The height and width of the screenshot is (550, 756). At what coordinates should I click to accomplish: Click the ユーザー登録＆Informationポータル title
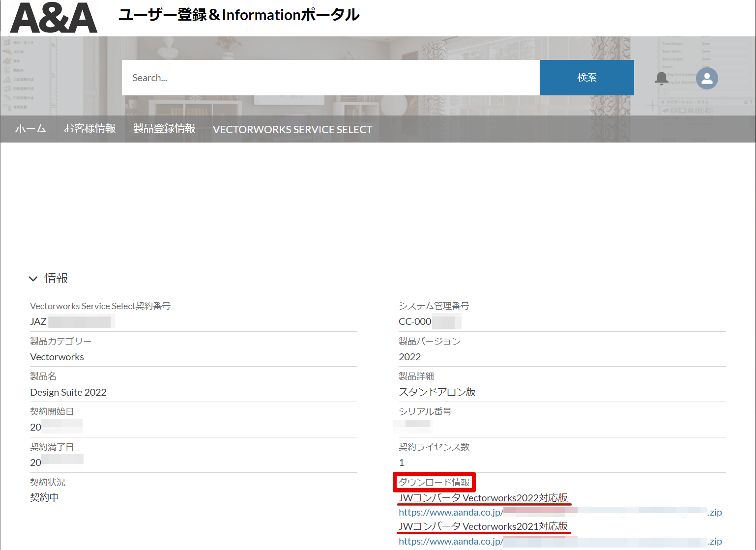[239, 15]
